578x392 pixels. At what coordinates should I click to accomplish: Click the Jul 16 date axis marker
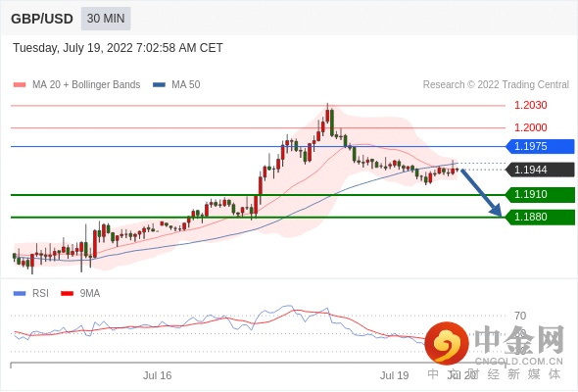coord(158,375)
